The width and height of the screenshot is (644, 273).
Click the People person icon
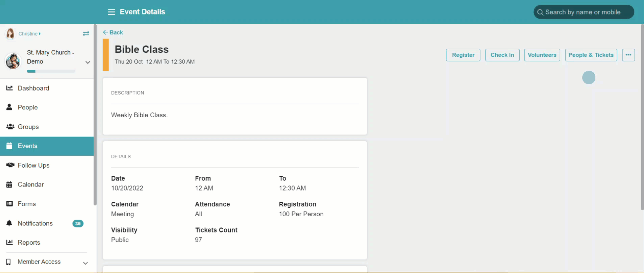tap(9, 107)
